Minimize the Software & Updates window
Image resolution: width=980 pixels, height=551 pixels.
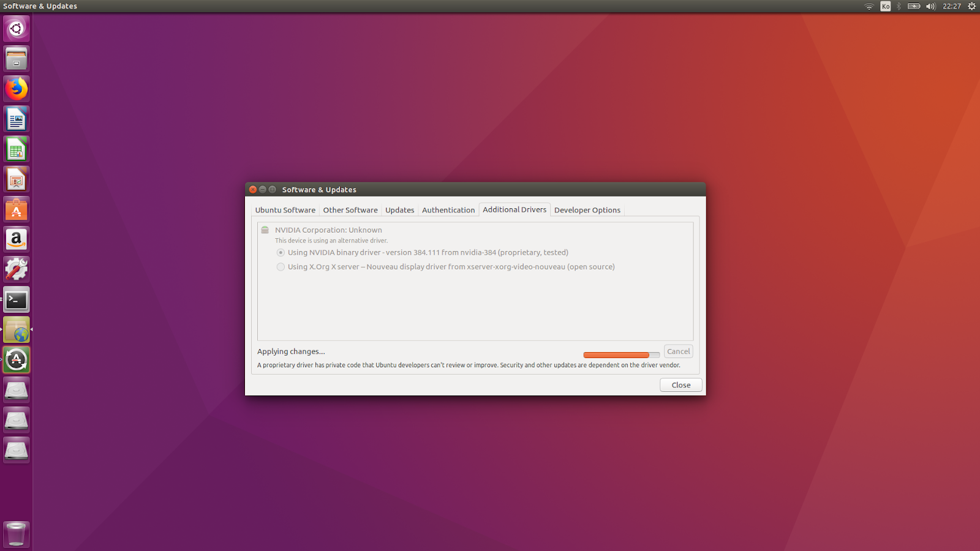coord(263,190)
